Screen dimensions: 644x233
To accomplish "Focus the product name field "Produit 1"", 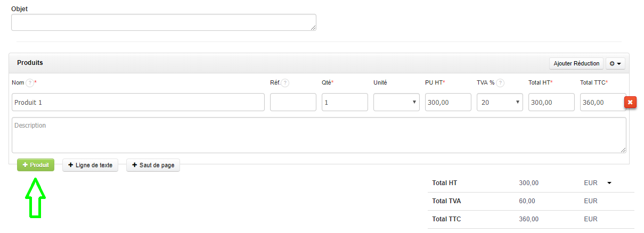I will 138,102.
